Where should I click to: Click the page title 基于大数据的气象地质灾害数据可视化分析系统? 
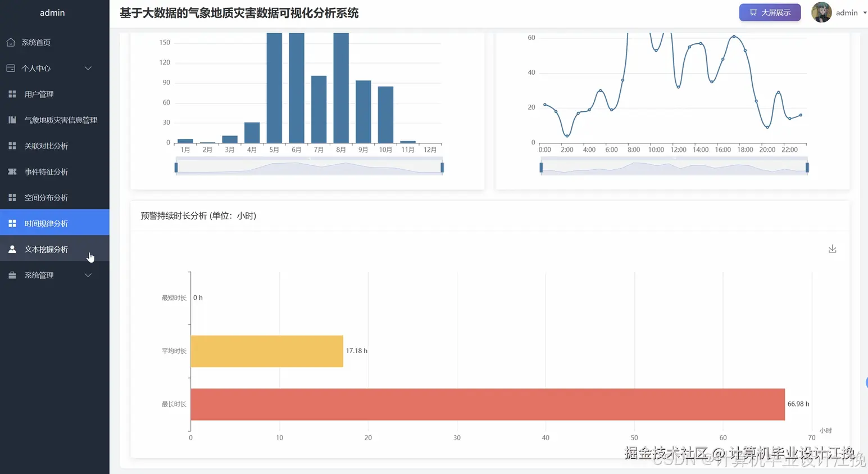[x=239, y=13]
